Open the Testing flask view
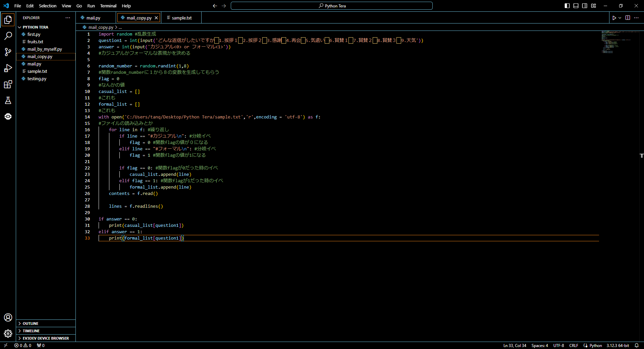644x349 pixels. (x=8, y=100)
